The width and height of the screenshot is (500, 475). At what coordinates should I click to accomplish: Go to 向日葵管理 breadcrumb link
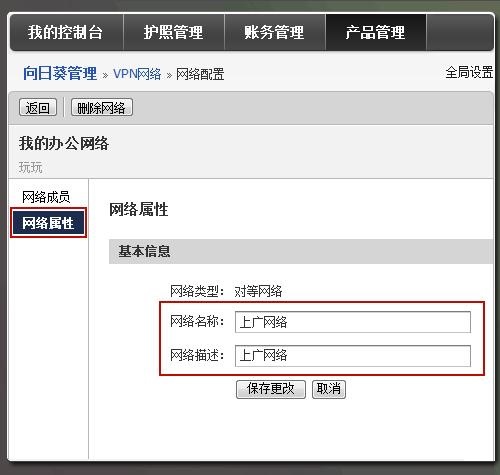[x=60, y=73]
